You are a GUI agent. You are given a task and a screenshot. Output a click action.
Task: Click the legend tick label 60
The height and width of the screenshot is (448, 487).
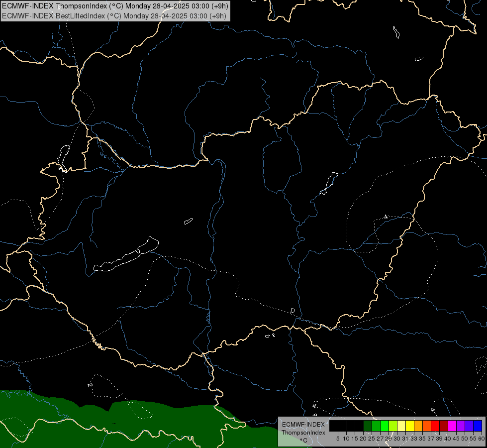(x=482, y=439)
